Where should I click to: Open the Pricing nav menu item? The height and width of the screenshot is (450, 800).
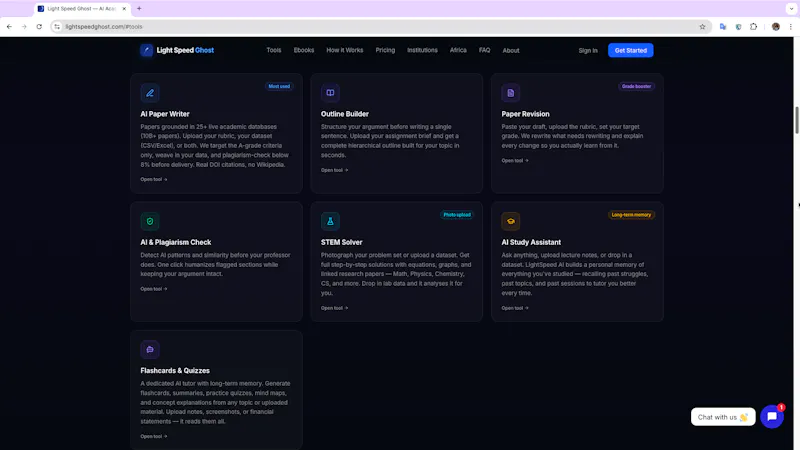pyautogui.click(x=385, y=50)
